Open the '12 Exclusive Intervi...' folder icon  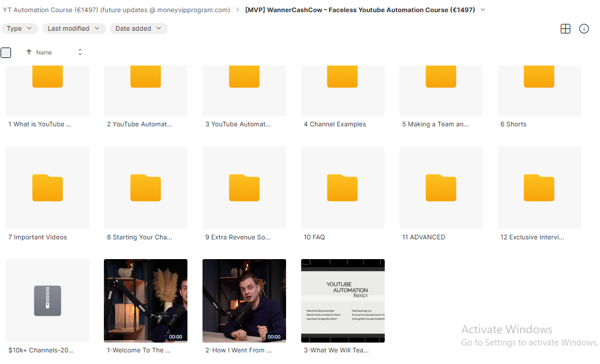point(538,188)
